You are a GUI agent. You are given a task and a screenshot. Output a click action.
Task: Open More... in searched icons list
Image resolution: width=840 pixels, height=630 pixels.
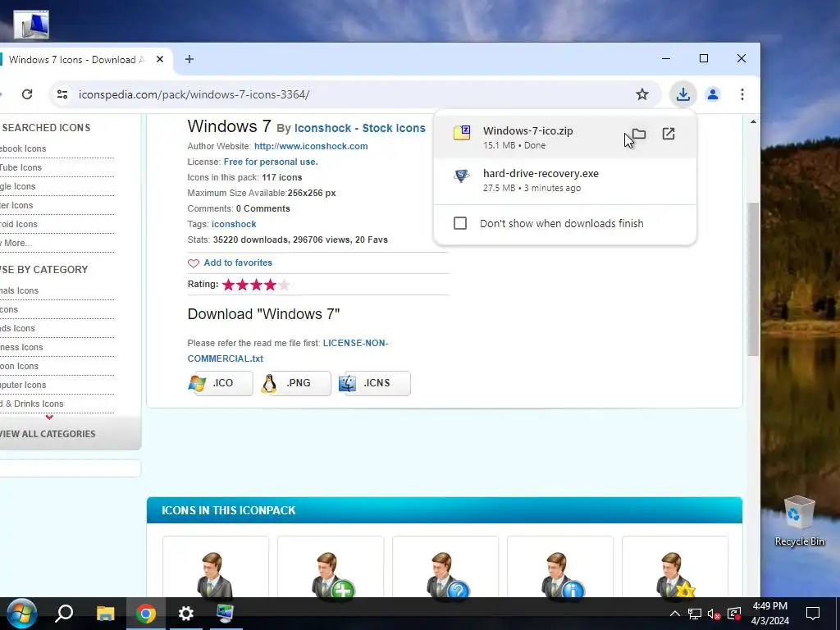click(x=16, y=243)
